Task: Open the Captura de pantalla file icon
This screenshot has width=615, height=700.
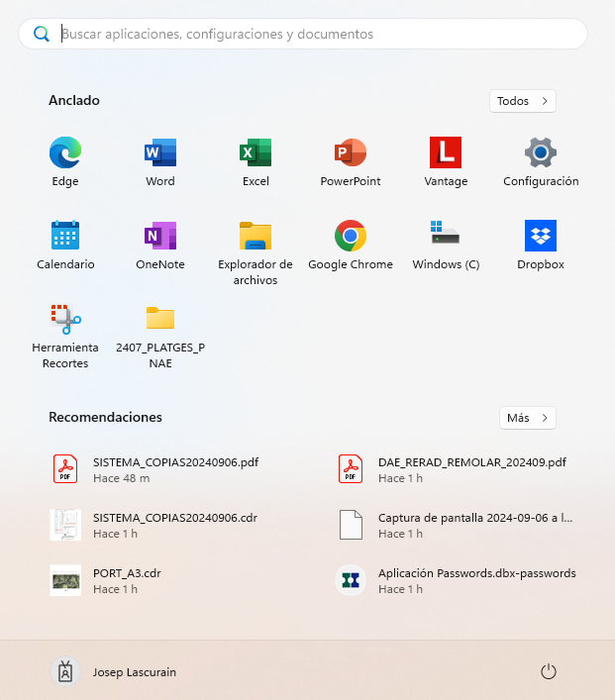Action: click(x=351, y=525)
